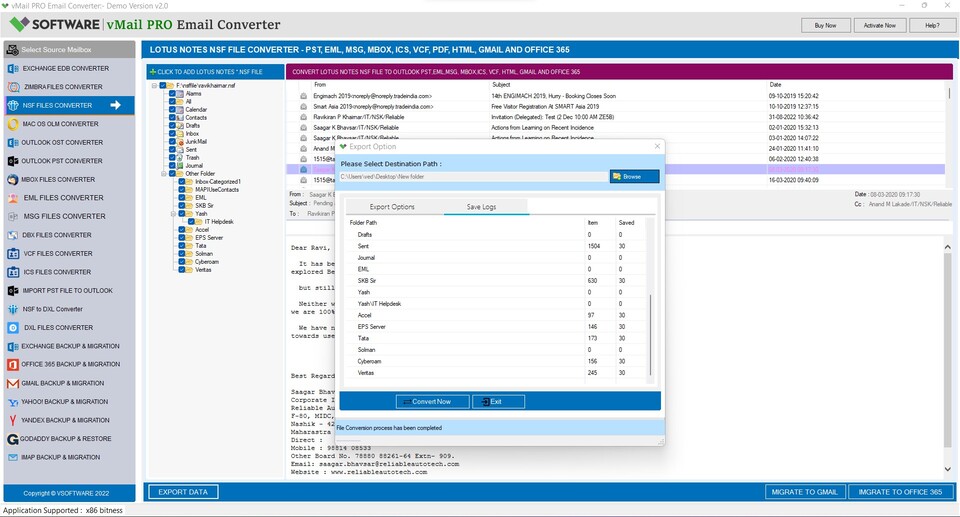Click the Select Source Mailbox header

point(69,50)
